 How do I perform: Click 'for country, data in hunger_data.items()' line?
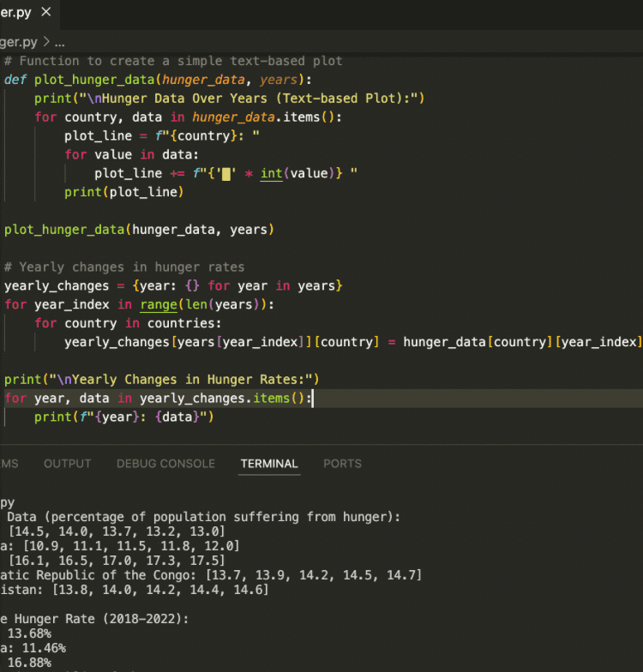coord(189,117)
